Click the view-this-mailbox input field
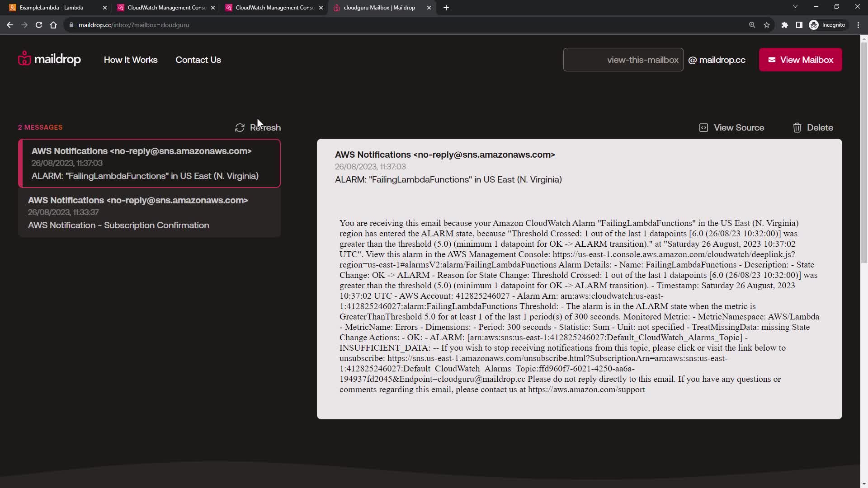 (x=623, y=60)
